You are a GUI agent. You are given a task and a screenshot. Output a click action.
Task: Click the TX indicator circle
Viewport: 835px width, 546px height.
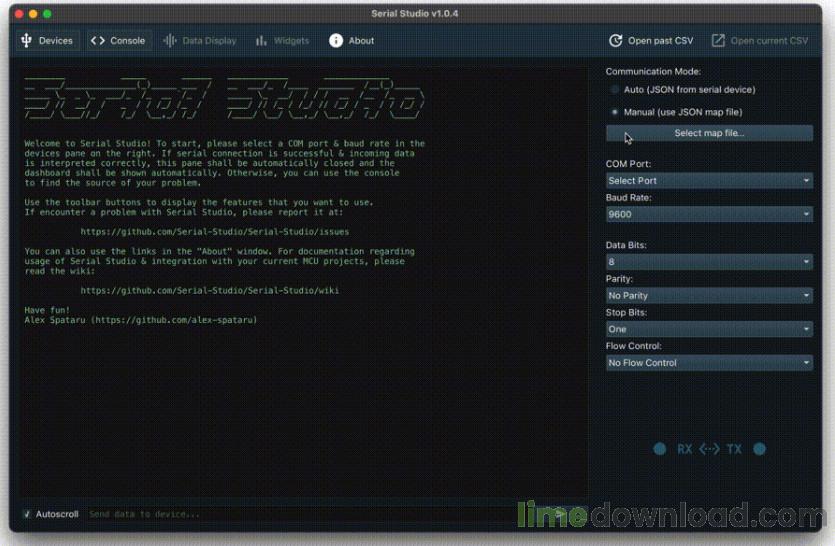[759, 449]
